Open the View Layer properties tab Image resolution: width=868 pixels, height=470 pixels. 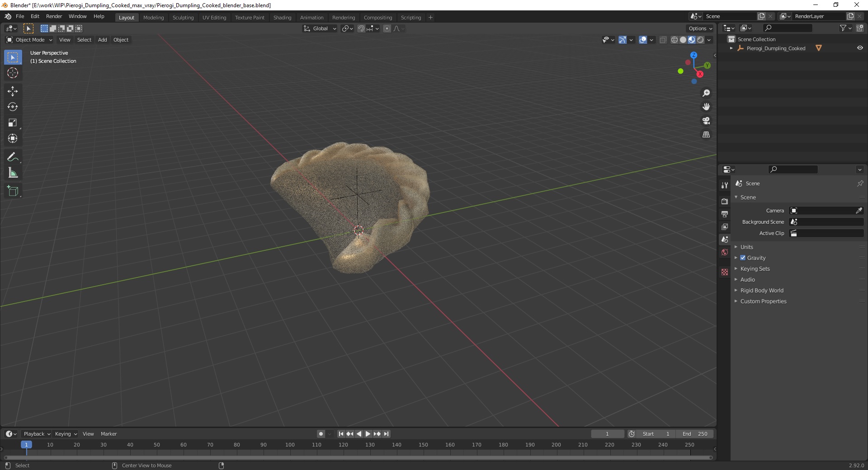click(725, 226)
